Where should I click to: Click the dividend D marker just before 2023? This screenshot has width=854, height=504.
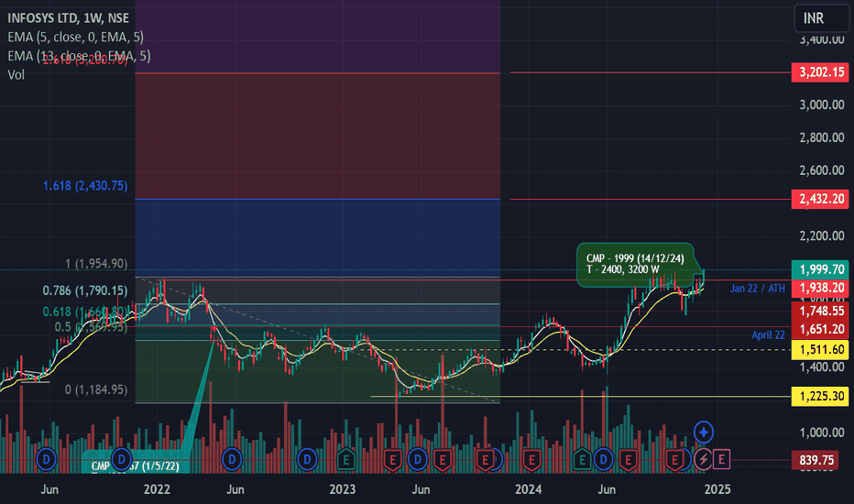[x=307, y=460]
